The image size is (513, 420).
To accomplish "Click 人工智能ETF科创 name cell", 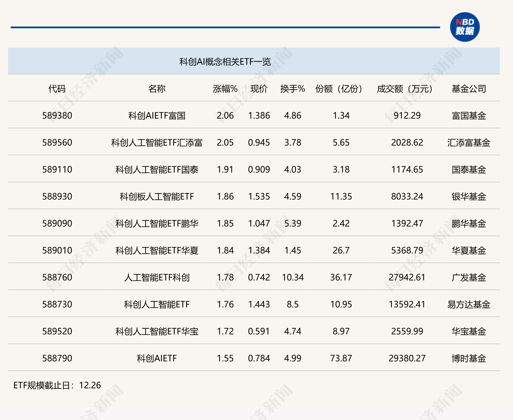I will [157, 277].
